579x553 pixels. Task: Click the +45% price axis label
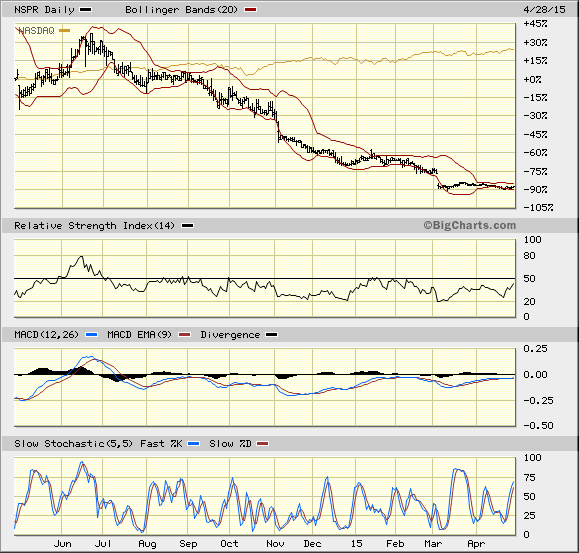tap(535, 24)
